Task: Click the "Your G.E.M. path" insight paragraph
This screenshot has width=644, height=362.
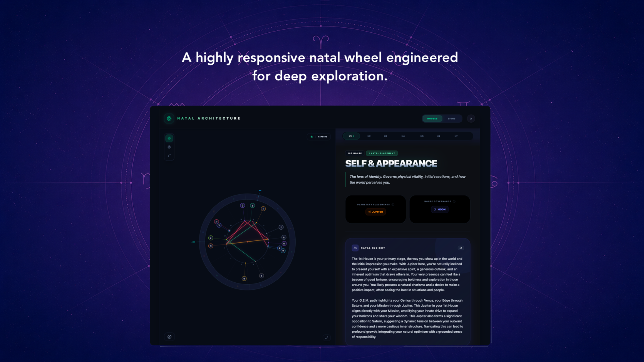Action: point(407,318)
